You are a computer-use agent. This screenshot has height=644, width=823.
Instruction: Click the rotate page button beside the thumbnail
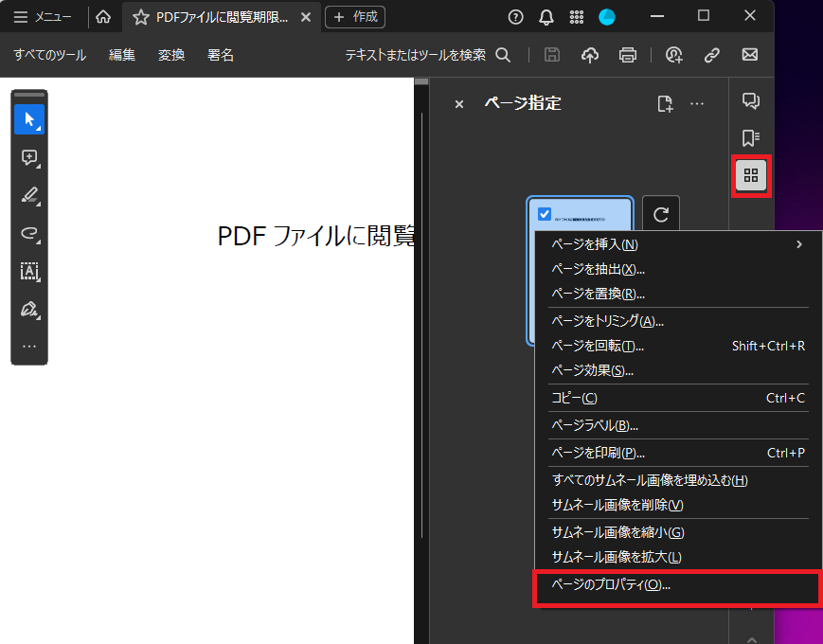pos(660,213)
